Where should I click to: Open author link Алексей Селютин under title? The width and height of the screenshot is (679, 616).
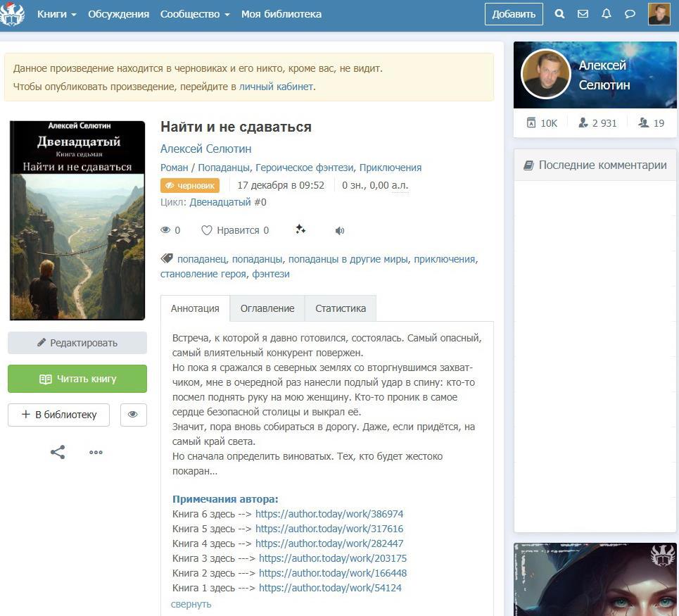click(205, 149)
